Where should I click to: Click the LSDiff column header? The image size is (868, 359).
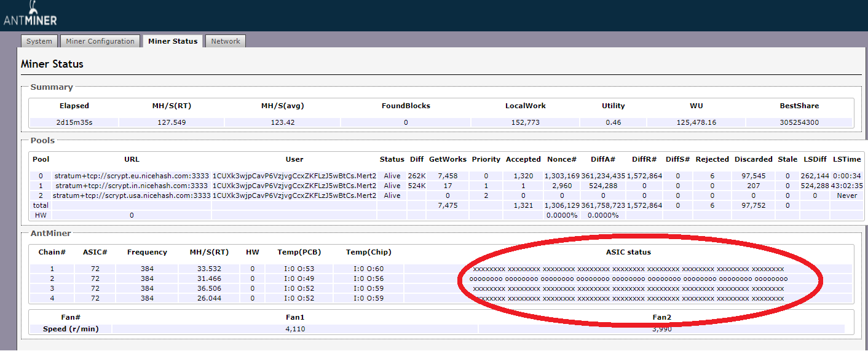(814, 159)
